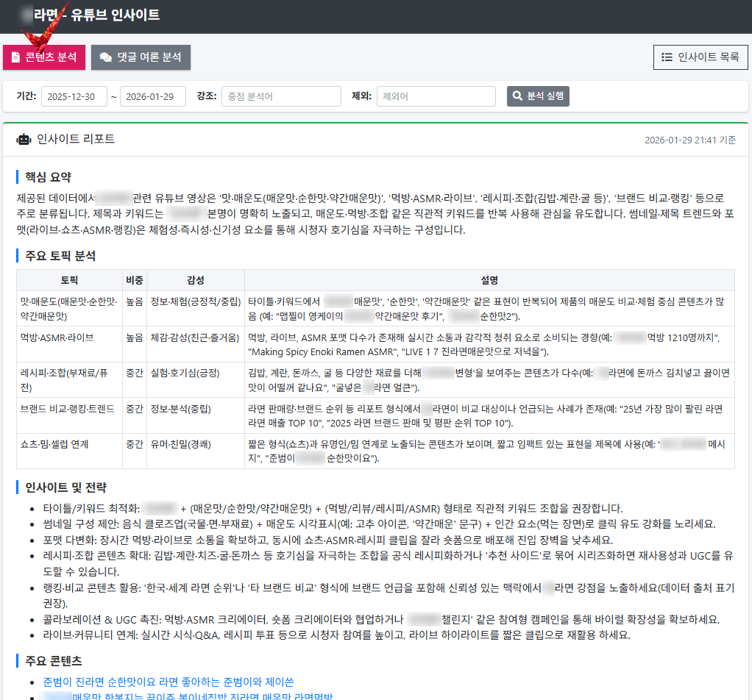Focus the 제외 keyword input field
This screenshot has height=700, width=752.
pos(436,96)
